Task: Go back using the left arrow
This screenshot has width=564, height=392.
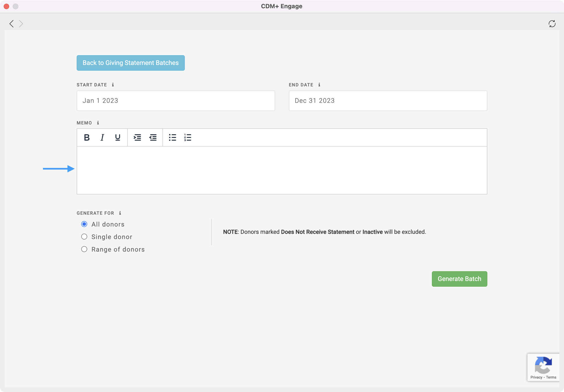Action: (12, 24)
